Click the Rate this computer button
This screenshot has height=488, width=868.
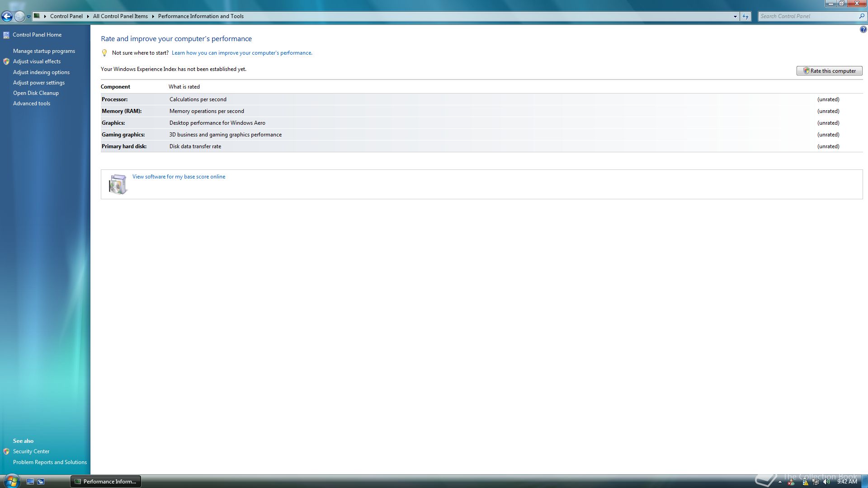(829, 71)
